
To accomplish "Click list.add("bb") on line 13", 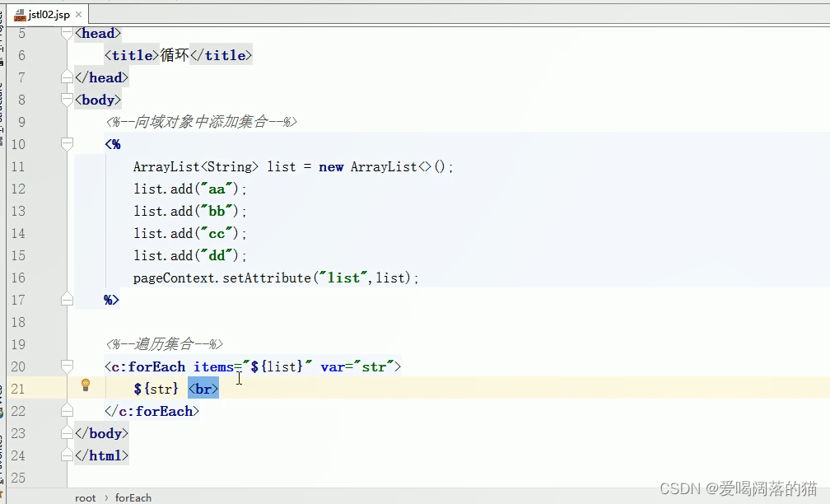I will click(189, 211).
